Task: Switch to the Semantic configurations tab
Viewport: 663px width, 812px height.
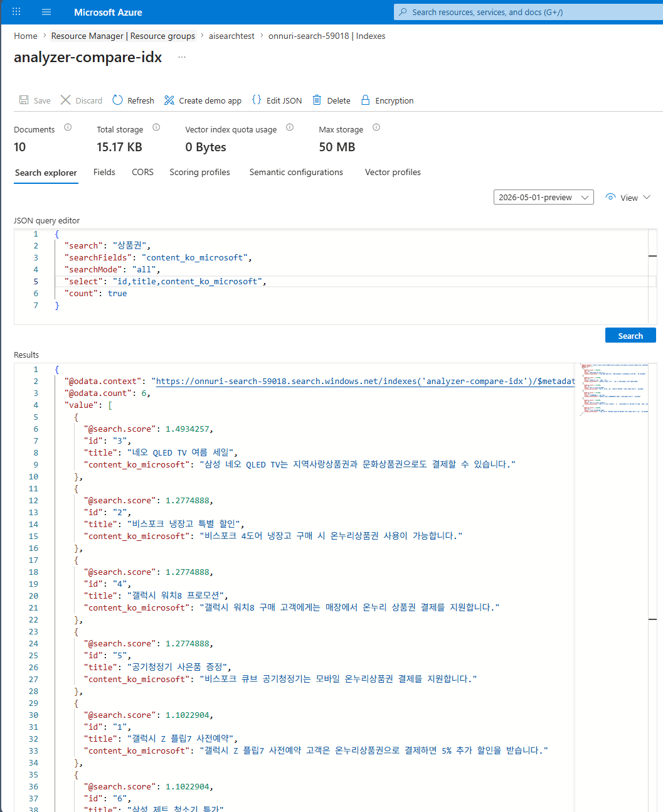Action: (x=296, y=172)
